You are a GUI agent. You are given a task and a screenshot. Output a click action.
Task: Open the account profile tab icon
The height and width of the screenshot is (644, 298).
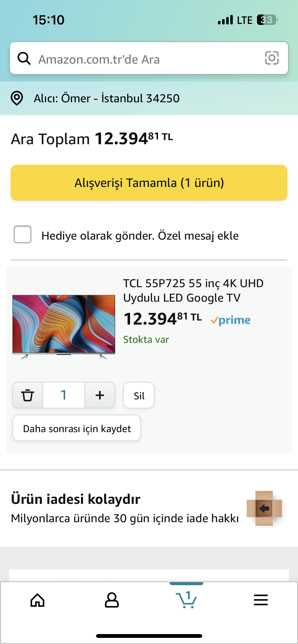pyautogui.click(x=112, y=600)
